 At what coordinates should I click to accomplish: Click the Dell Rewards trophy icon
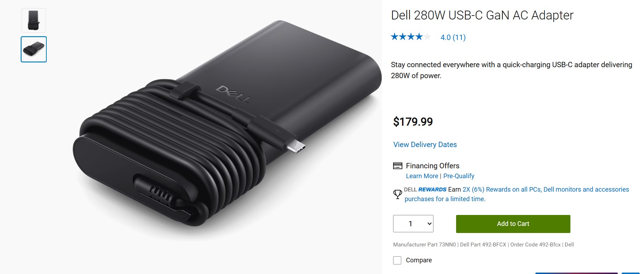tap(397, 194)
